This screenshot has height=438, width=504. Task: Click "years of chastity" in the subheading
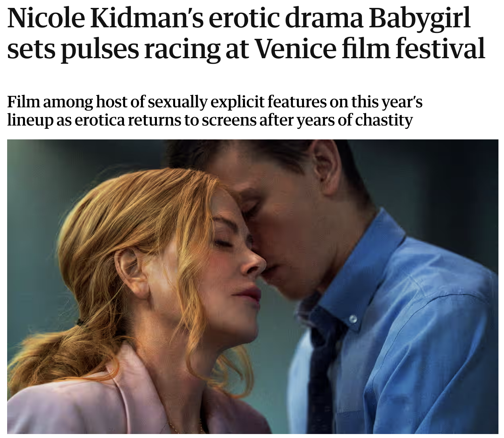355,120
